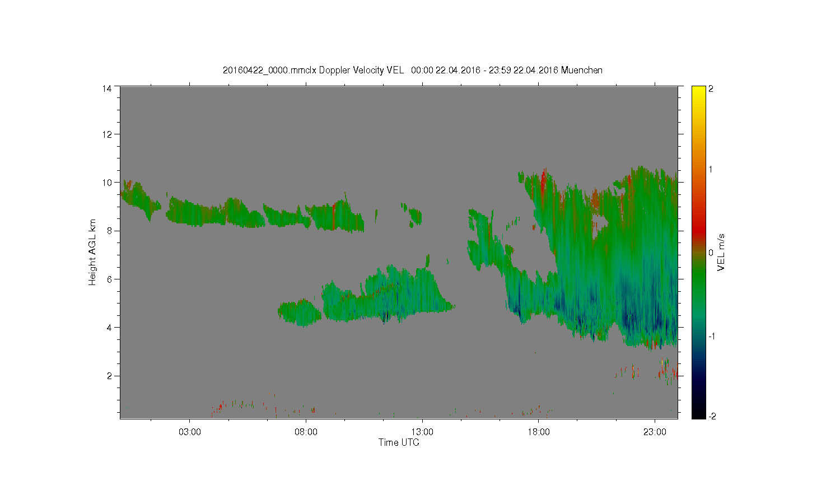Click colorbar tick label '-1'

click(x=712, y=336)
